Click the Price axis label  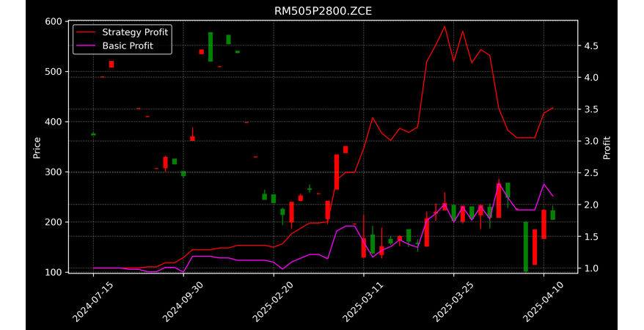[37, 147]
